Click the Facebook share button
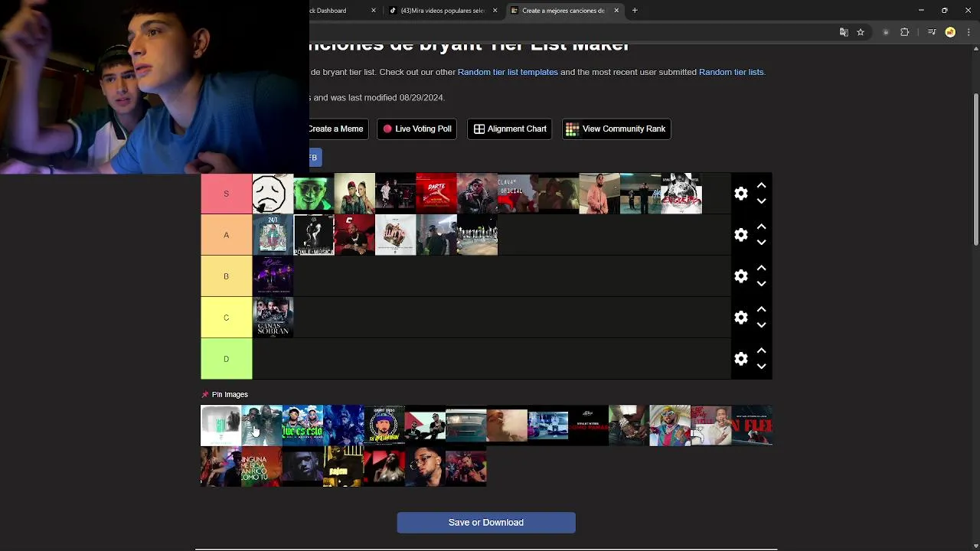The width and height of the screenshot is (980, 551). click(x=315, y=158)
